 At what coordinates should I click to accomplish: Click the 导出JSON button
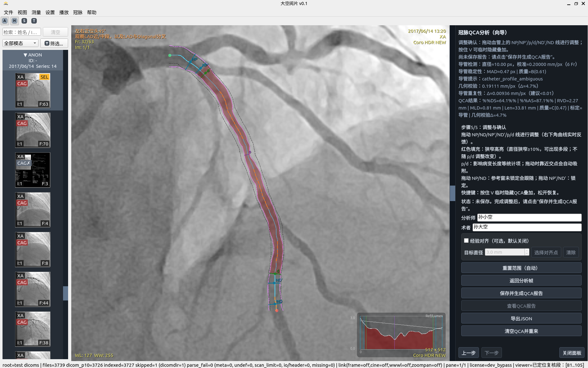click(x=521, y=318)
